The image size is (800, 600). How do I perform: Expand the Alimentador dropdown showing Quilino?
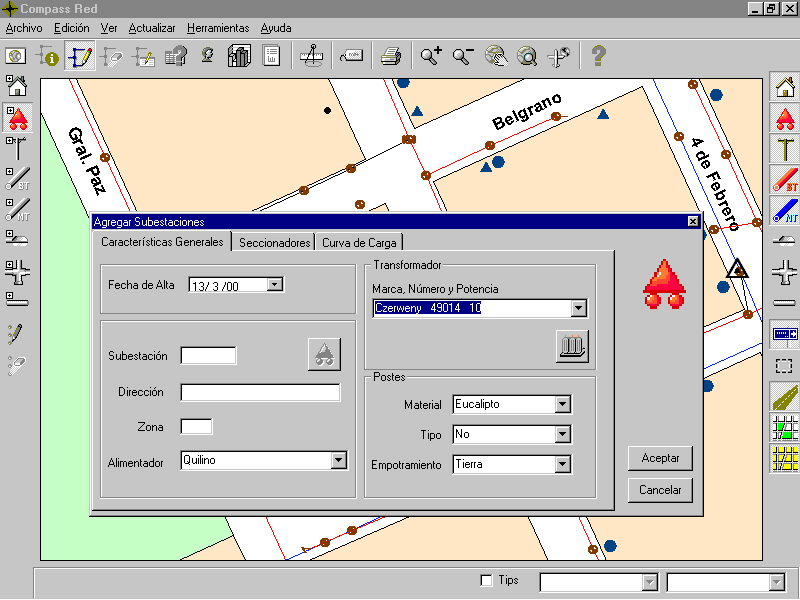[x=338, y=460]
